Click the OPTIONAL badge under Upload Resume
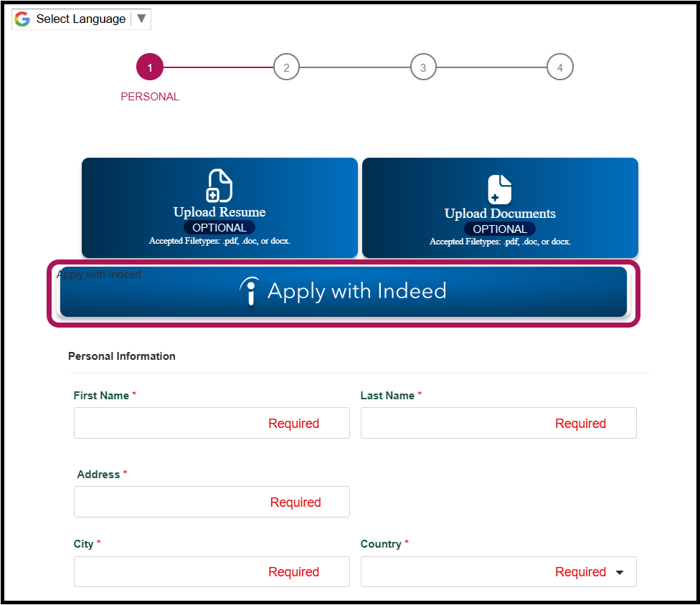The height and width of the screenshot is (605, 700). [219, 227]
